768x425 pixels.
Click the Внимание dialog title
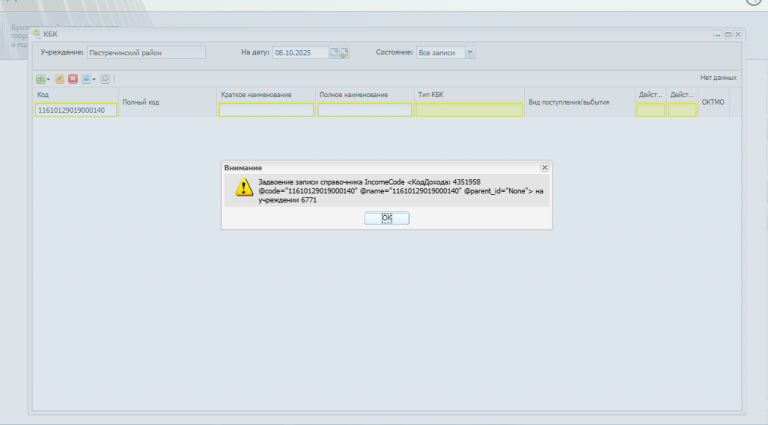243,167
